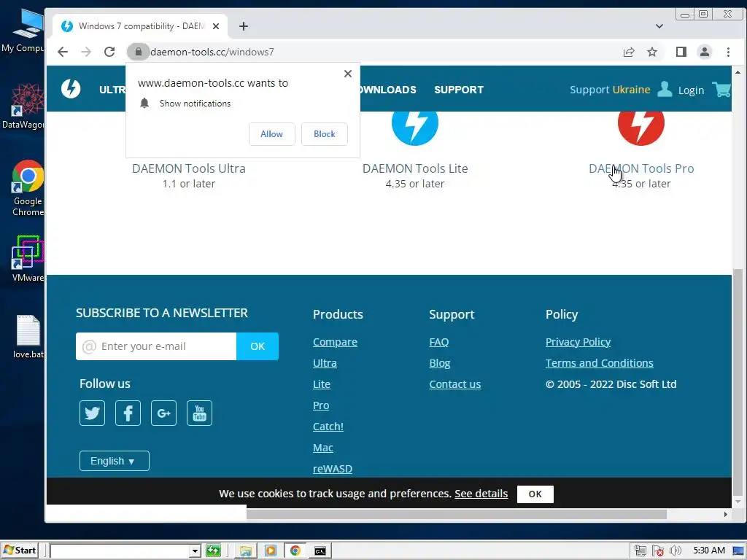
Task: Open the Twitter follow icon
Action: (93, 413)
